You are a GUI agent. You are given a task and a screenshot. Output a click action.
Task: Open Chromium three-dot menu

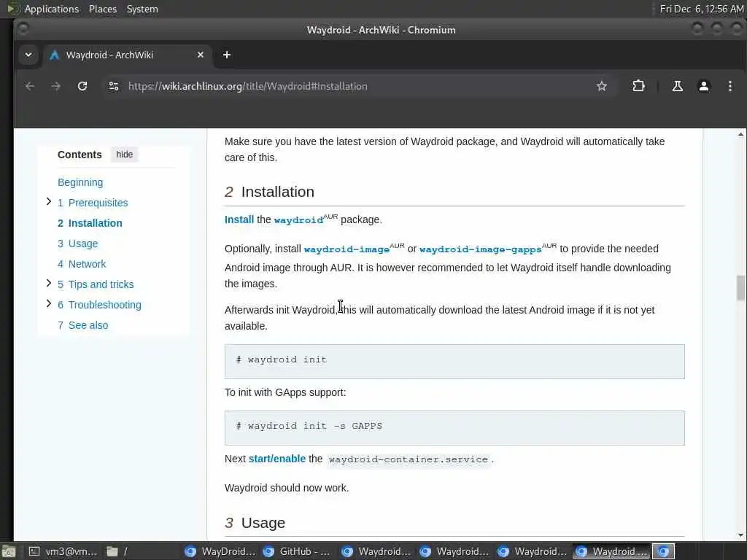729,86
